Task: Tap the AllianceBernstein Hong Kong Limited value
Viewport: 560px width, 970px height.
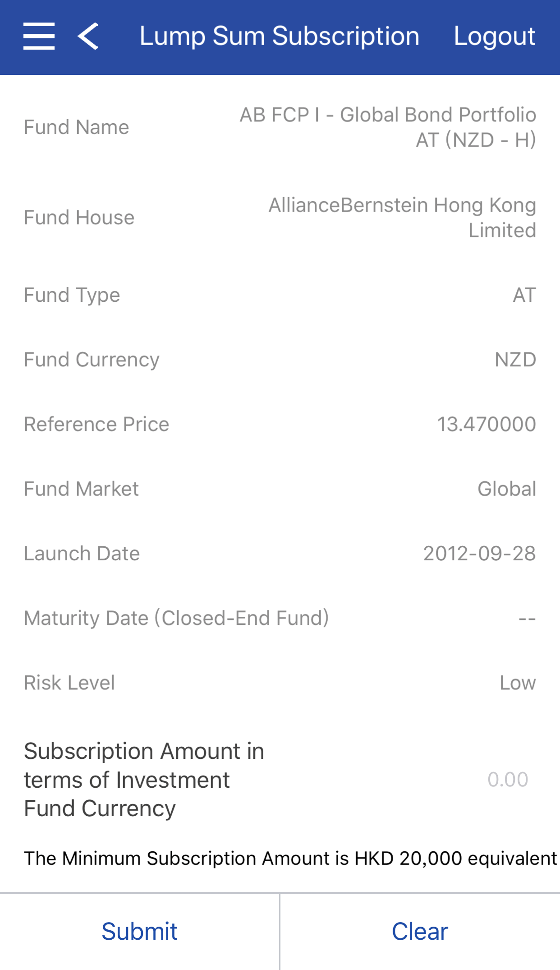Action: point(402,217)
